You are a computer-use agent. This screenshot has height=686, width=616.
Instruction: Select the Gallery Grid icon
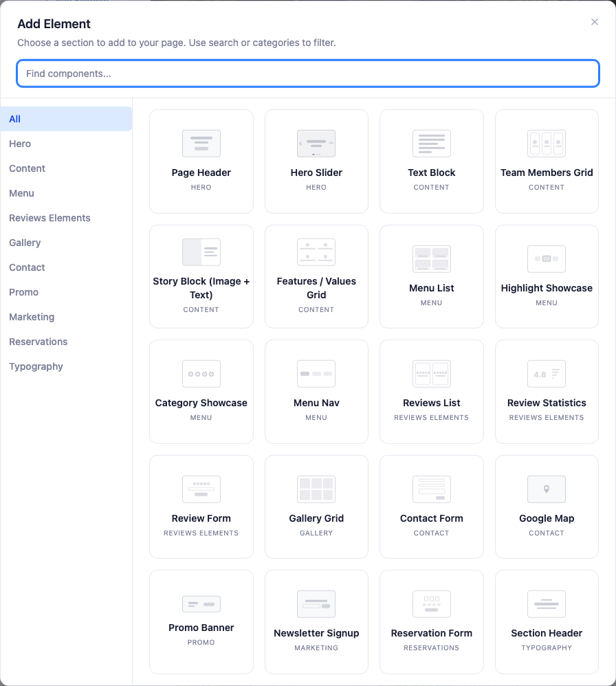click(x=316, y=489)
